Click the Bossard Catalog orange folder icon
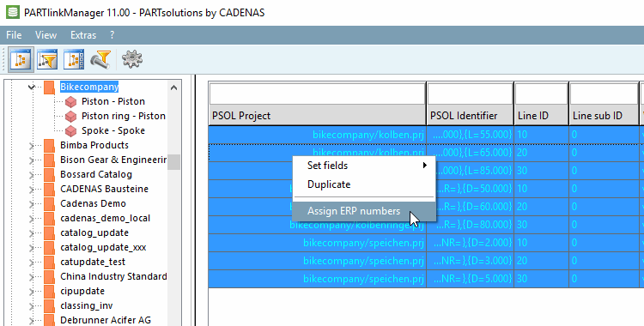Screen dimensions: 644x326 pos(49,174)
